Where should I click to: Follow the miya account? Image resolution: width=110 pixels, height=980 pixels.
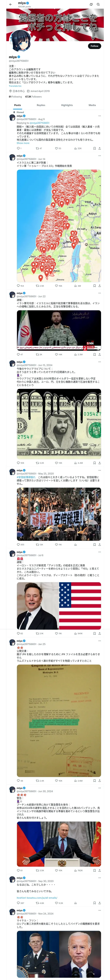[x=95, y=46]
